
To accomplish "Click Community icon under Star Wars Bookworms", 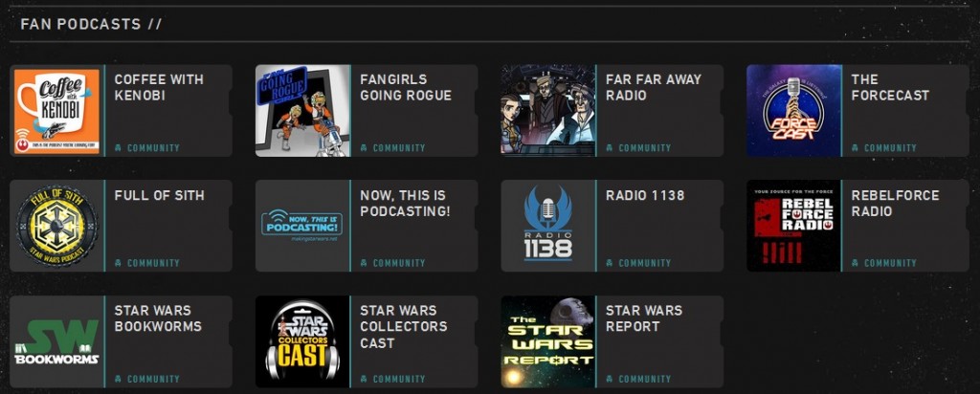I will point(118,379).
